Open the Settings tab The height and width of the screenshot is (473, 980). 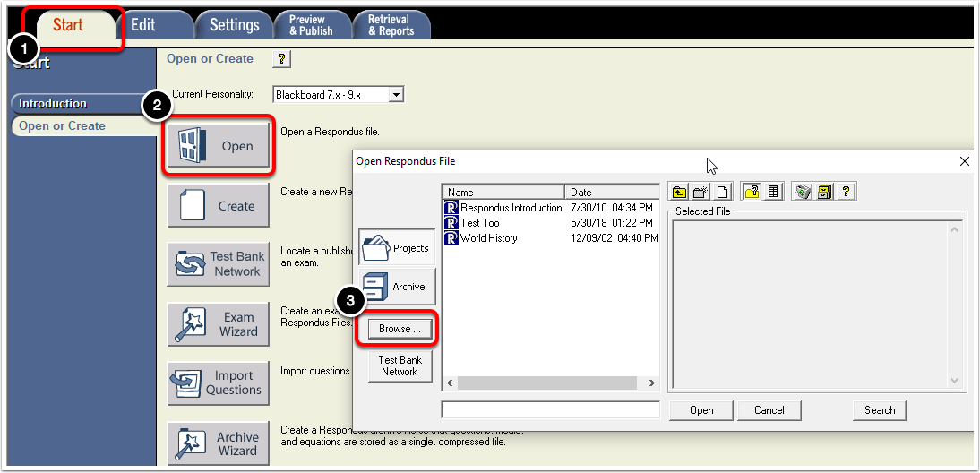pos(235,25)
